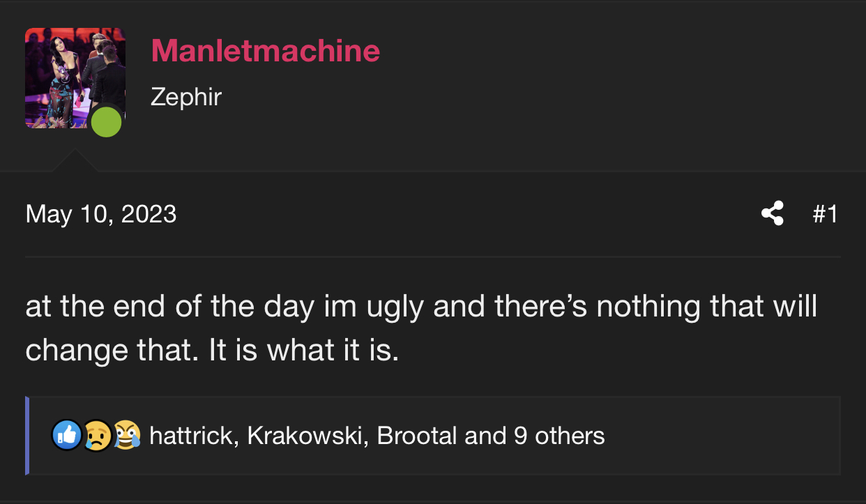Show the 9 others who reacted
This screenshot has height=504, width=866.
559,436
